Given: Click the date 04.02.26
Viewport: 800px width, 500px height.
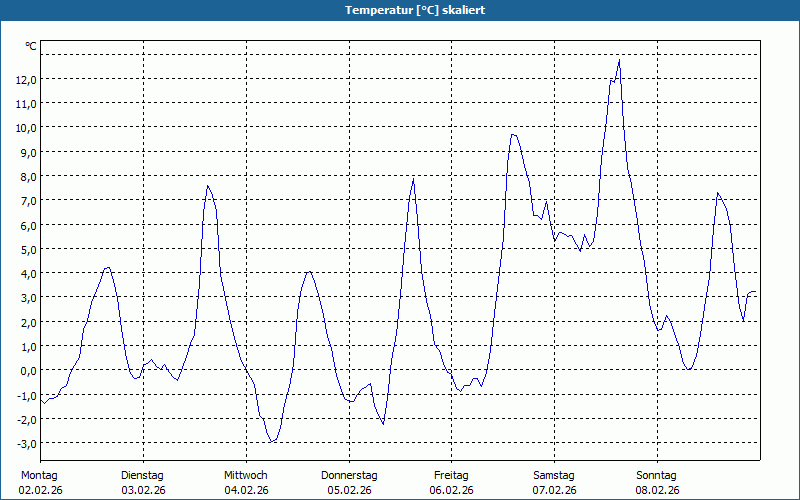Looking at the screenshot, I should pos(246,491).
